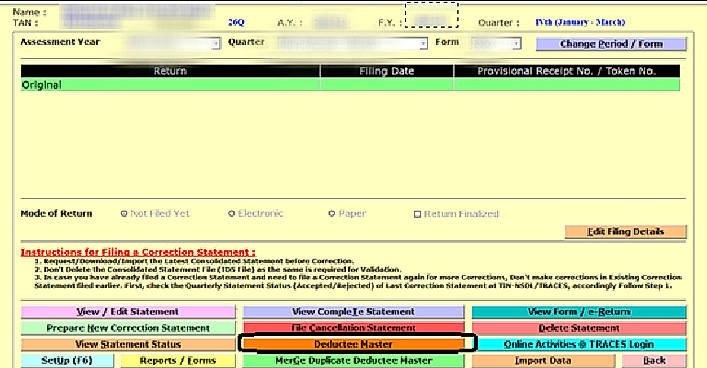The height and width of the screenshot is (368, 707).
Task: Click the IVth (January - March) quarter text
Action: point(580,22)
